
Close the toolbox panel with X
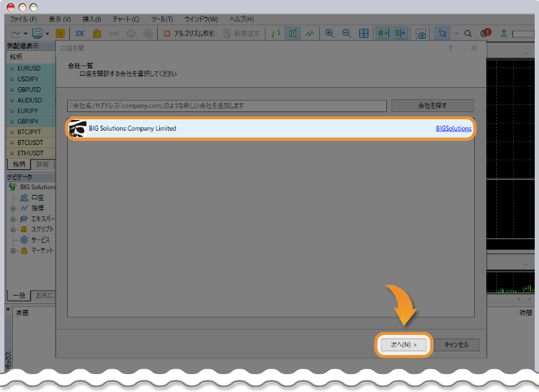point(9,309)
